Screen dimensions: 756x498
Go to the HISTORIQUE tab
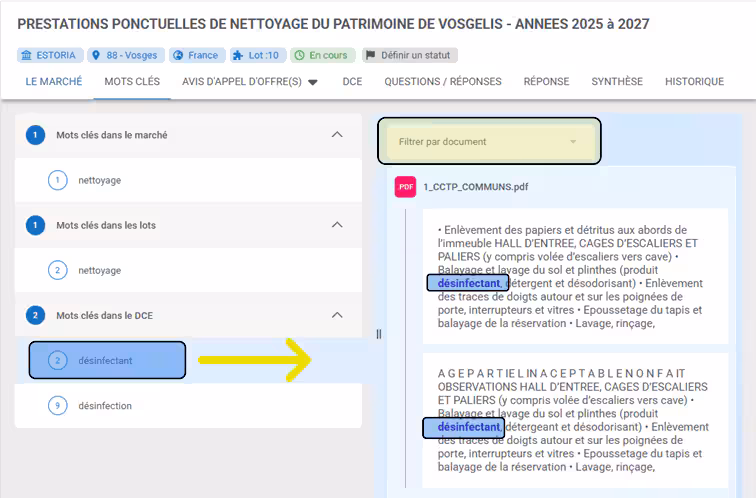pyautogui.click(x=694, y=82)
